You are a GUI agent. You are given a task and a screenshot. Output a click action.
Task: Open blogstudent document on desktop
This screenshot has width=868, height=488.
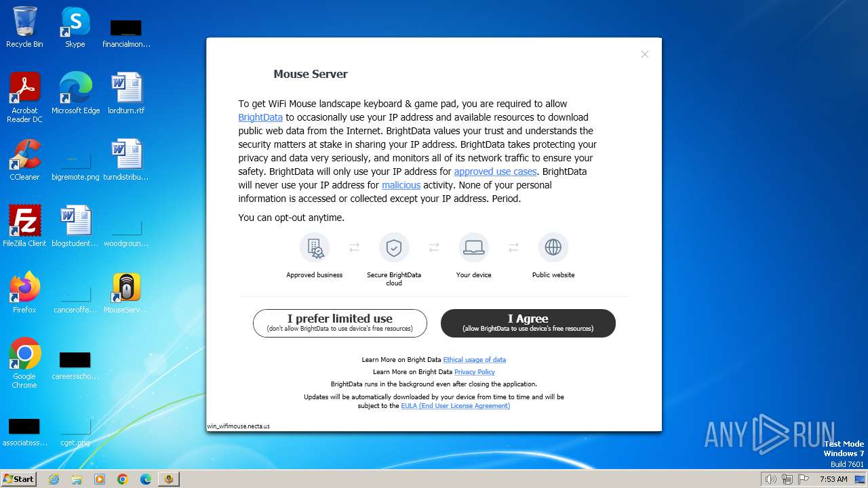75,226
